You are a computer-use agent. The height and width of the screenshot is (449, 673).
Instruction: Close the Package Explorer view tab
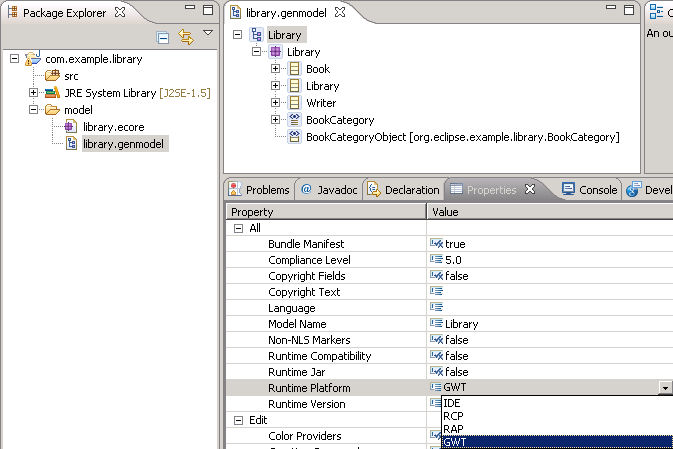pyautogui.click(x=120, y=12)
